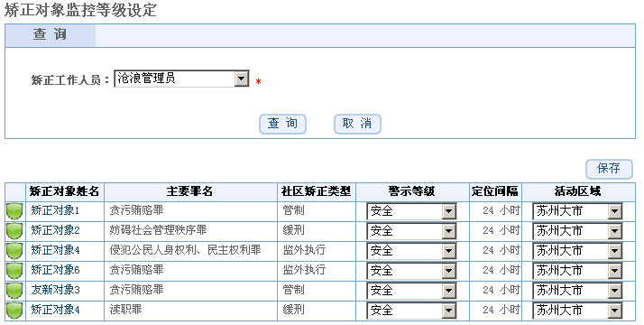644x325 pixels.
Task: Click the 保存 save button
Action: 609,169
